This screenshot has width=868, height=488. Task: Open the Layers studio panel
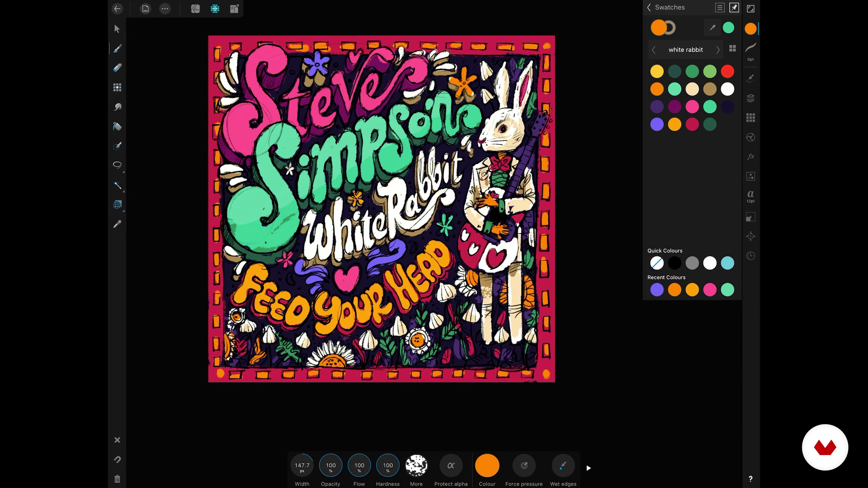pyautogui.click(x=750, y=98)
